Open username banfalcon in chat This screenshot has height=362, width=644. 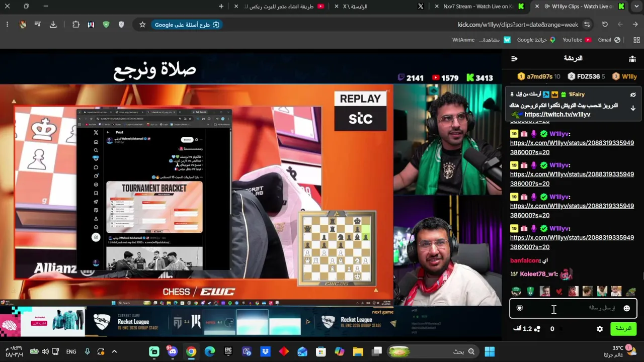click(x=525, y=260)
